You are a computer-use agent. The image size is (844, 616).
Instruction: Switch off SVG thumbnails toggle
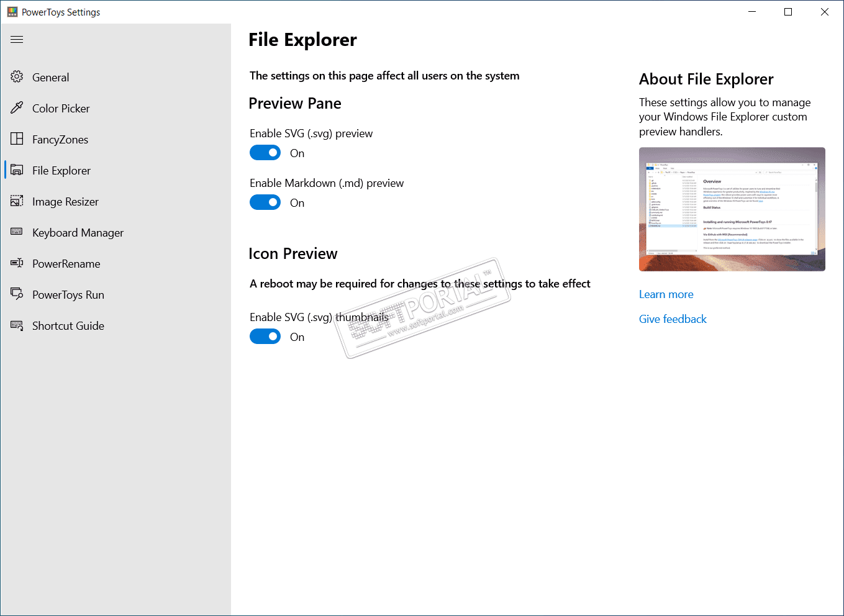tap(265, 337)
